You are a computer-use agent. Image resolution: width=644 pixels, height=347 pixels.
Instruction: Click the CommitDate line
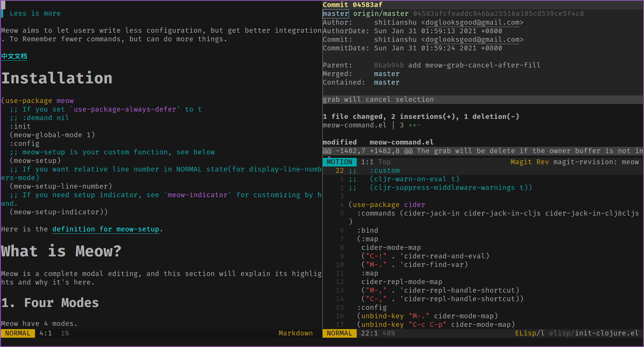tap(412, 48)
